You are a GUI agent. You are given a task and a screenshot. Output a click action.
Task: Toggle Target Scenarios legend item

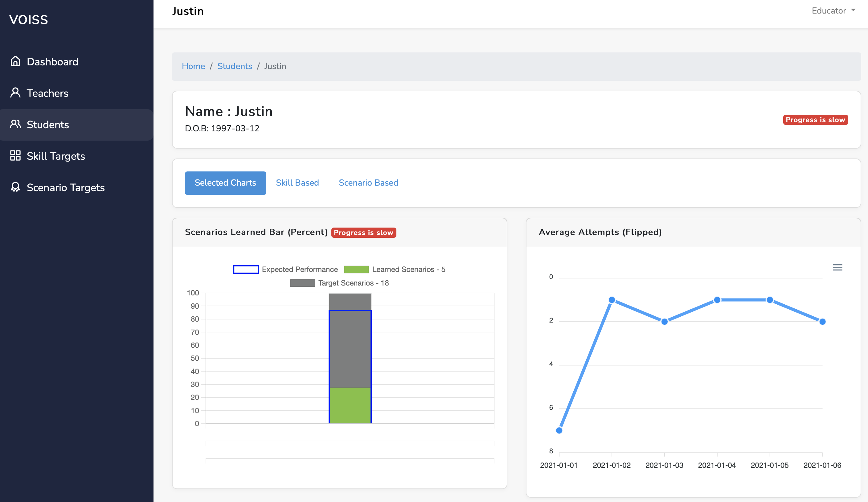340,283
